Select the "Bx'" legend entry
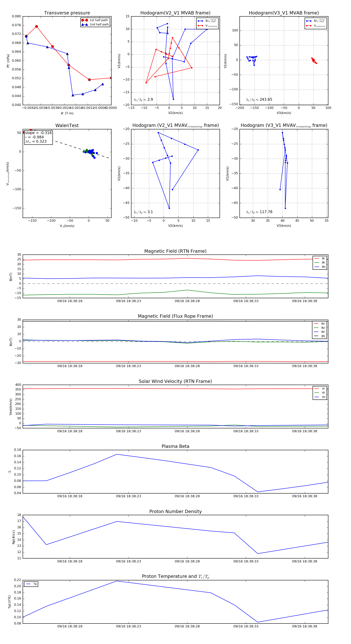Screen dimensions: 351x644 [x=320, y=324]
